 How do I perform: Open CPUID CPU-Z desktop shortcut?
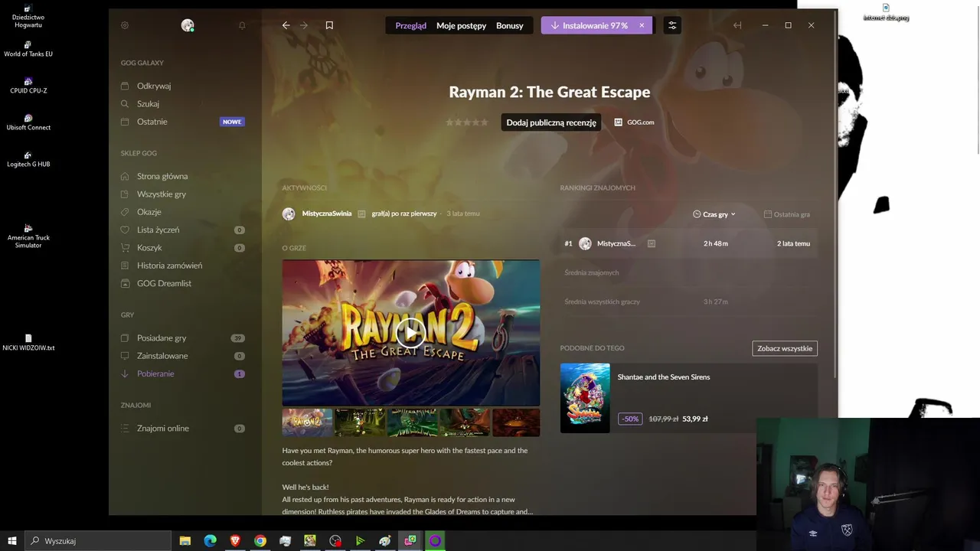[28, 86]
